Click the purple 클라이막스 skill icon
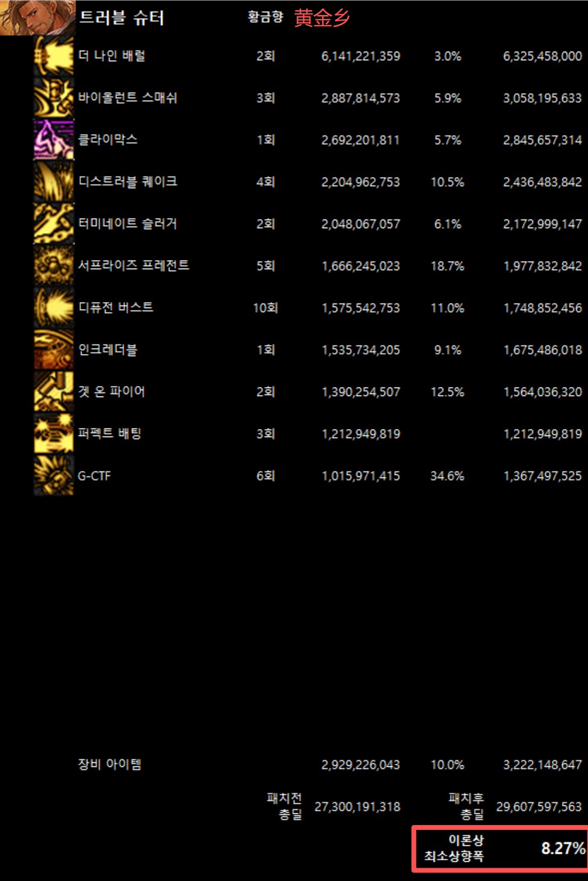 coord(54,140)
